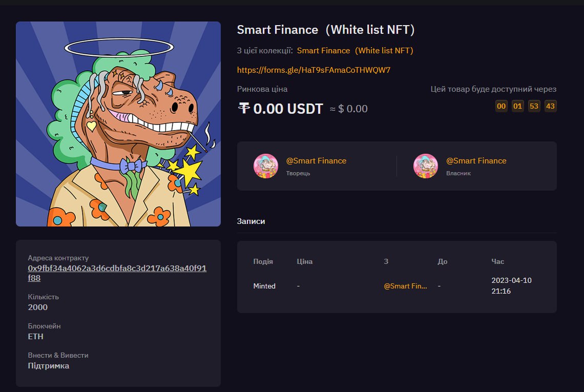This screenshot has width=584, height=392.
Task: Click the 0.00 USDT market price
Action: (x=288, y=109)
